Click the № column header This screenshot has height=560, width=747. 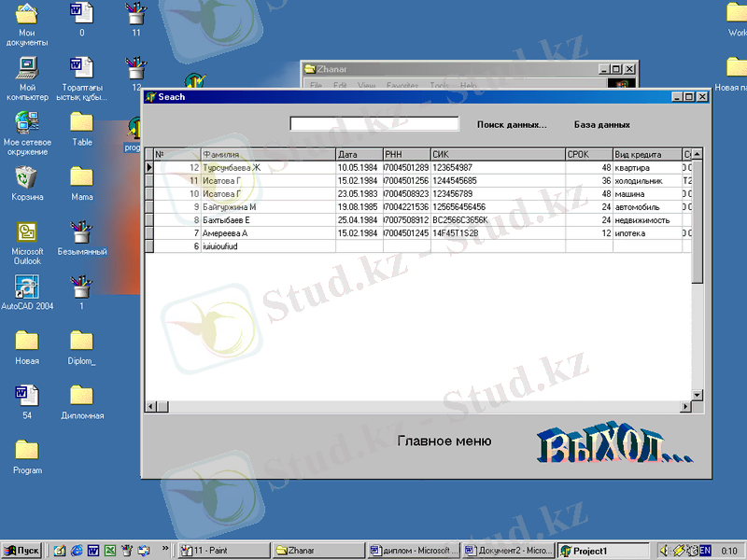[177, 154]
